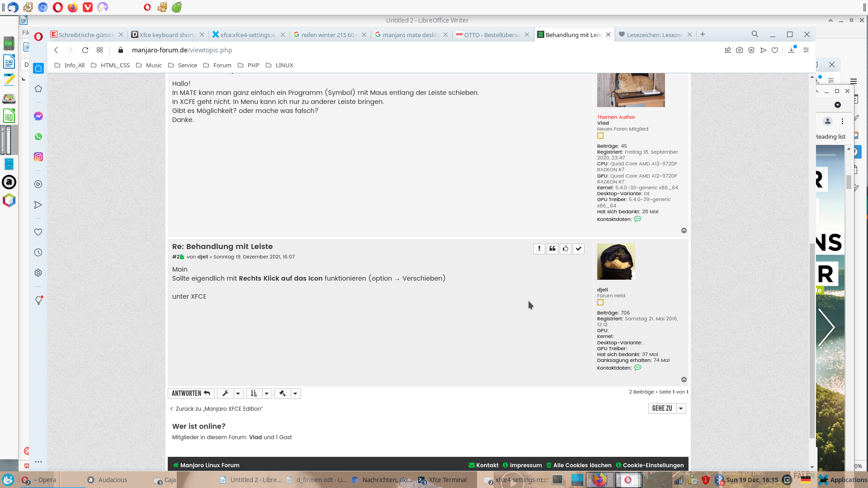Toggle ad blocker shield icon
Screen dimensions: 868x488
tap(751, 50)
